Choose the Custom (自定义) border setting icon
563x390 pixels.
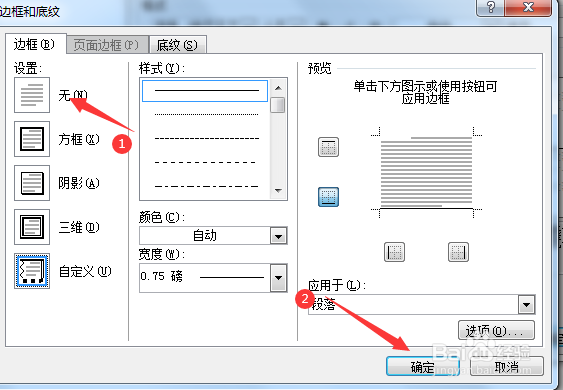(x=32, y=271)
